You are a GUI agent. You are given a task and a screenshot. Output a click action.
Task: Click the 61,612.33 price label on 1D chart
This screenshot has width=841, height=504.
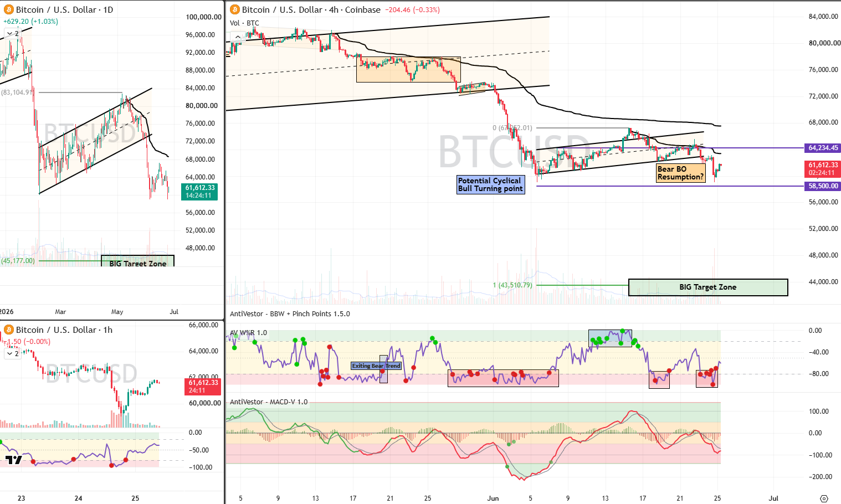[x=200, y=192]
